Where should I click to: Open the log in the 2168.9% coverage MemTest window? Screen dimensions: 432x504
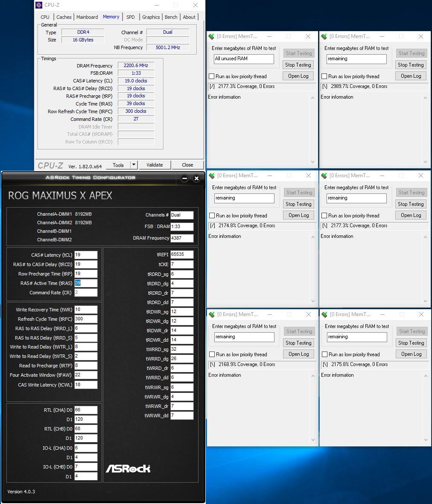[x=299, y=354]
